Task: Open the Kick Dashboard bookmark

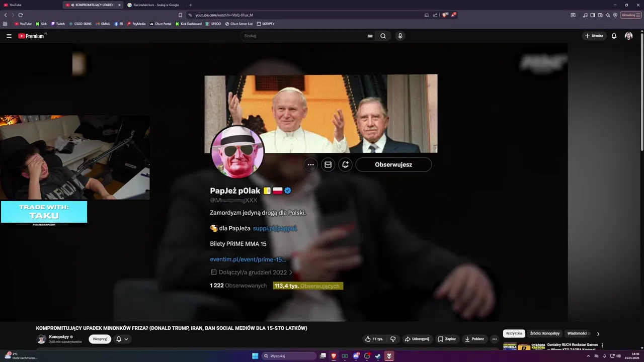Action: click(189, 24)
